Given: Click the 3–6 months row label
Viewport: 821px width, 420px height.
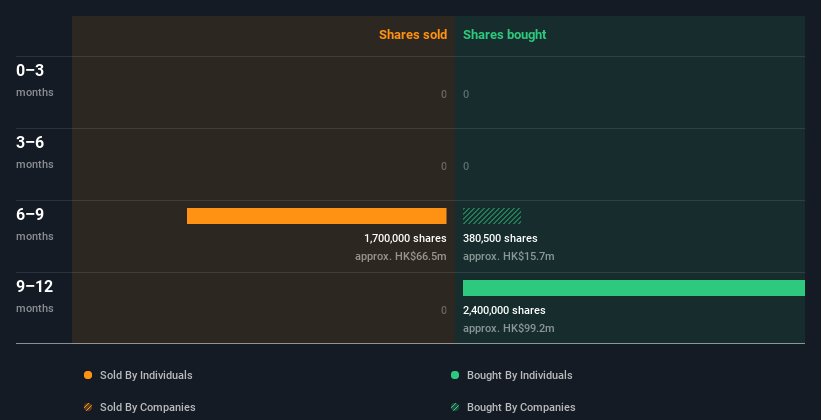Looking at the screenshot, I should pos(35,152).
